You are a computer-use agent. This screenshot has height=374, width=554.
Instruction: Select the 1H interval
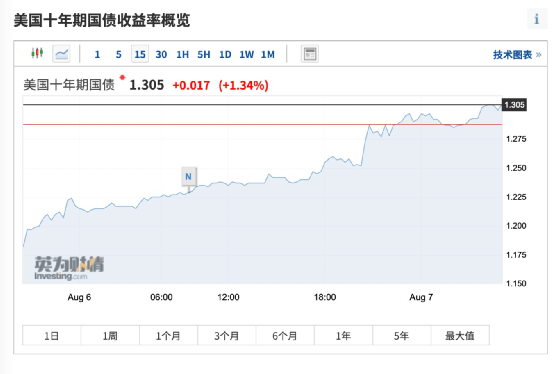click(x=182, y=54)
